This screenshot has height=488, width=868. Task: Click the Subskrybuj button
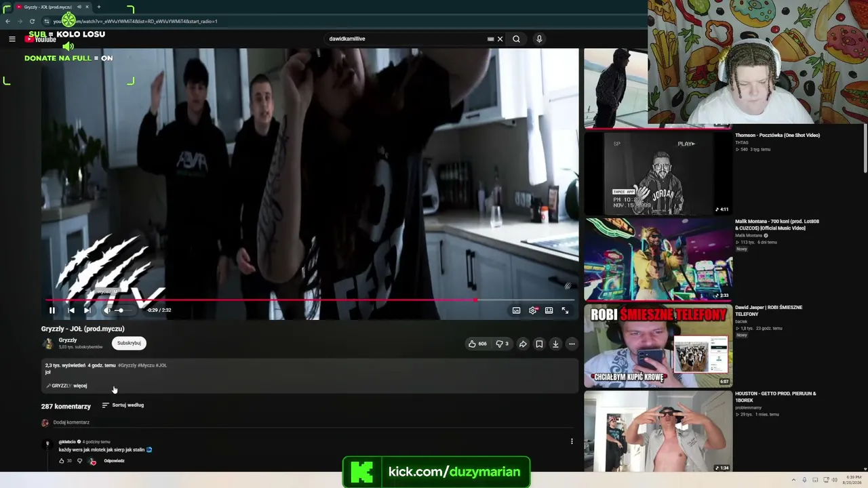click(129, 343)
